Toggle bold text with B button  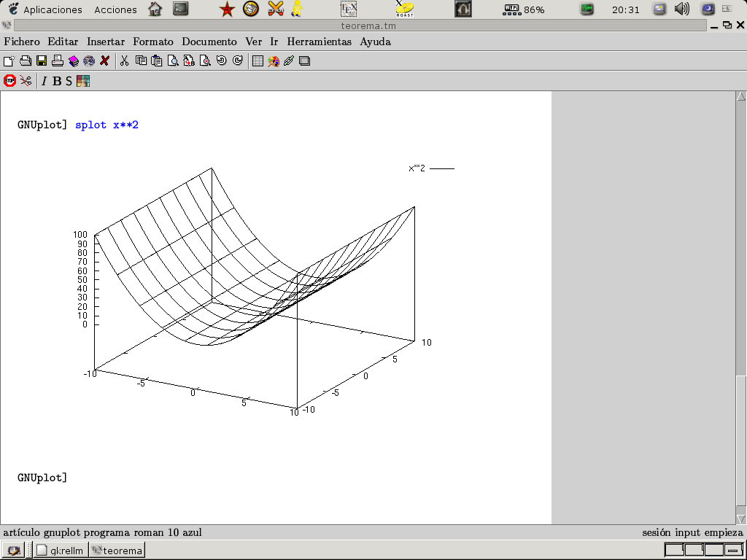(57, 81)
